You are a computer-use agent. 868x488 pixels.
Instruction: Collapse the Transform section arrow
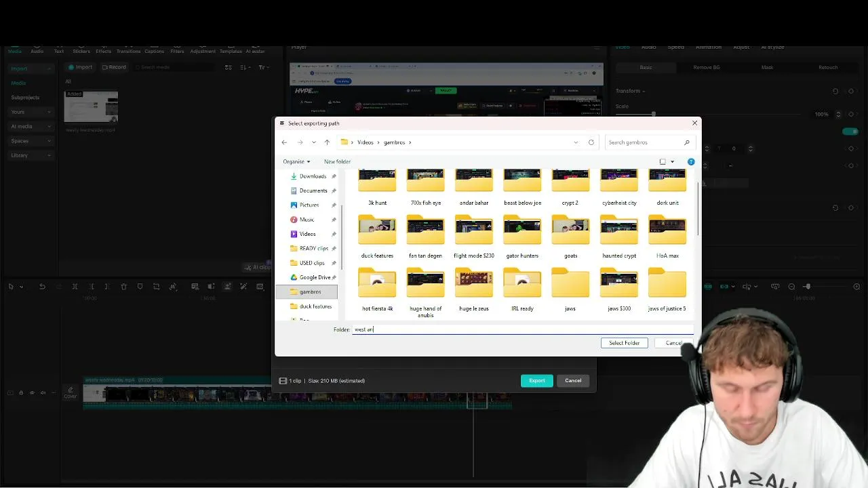[x=644, y=91]
